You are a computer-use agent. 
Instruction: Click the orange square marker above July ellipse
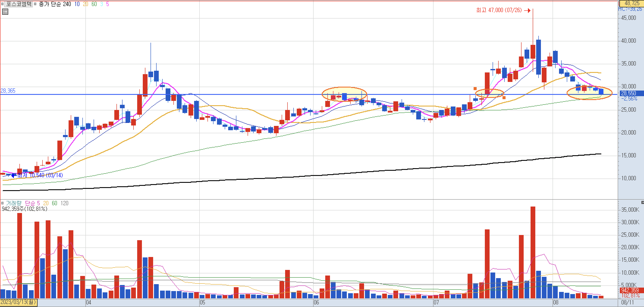pyautogui.click(x=475, y=89)
